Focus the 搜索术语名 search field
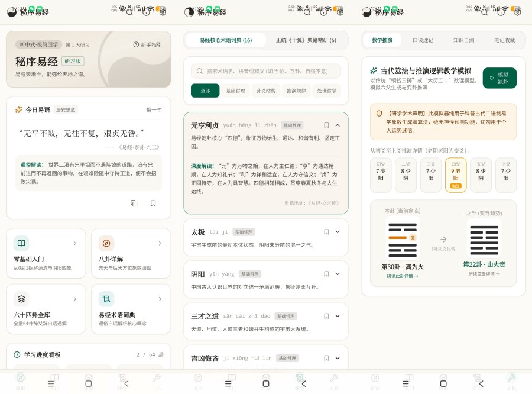Screen dimensions: 532x394 pyautogui.click(x=266, y=71)
